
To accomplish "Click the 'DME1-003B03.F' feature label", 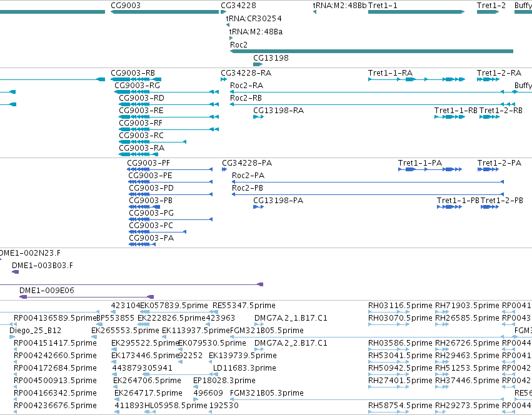I will pos(43,266).
